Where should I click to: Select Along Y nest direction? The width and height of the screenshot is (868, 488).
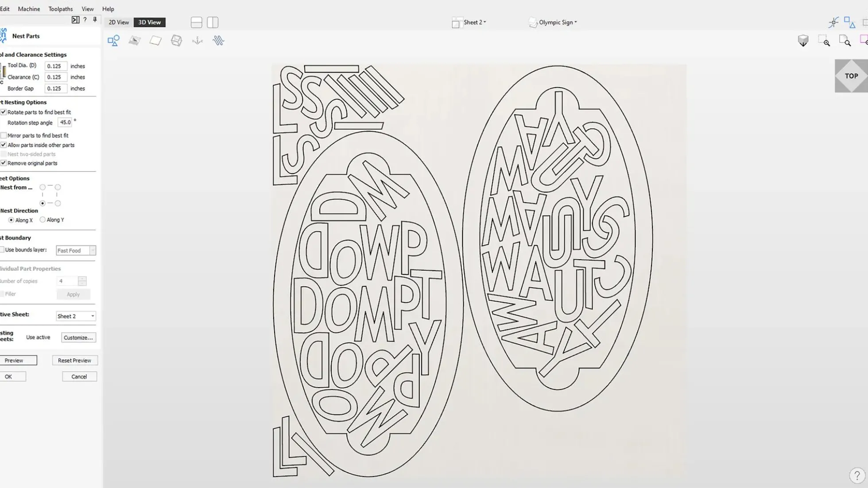click(x=43, y=219)
